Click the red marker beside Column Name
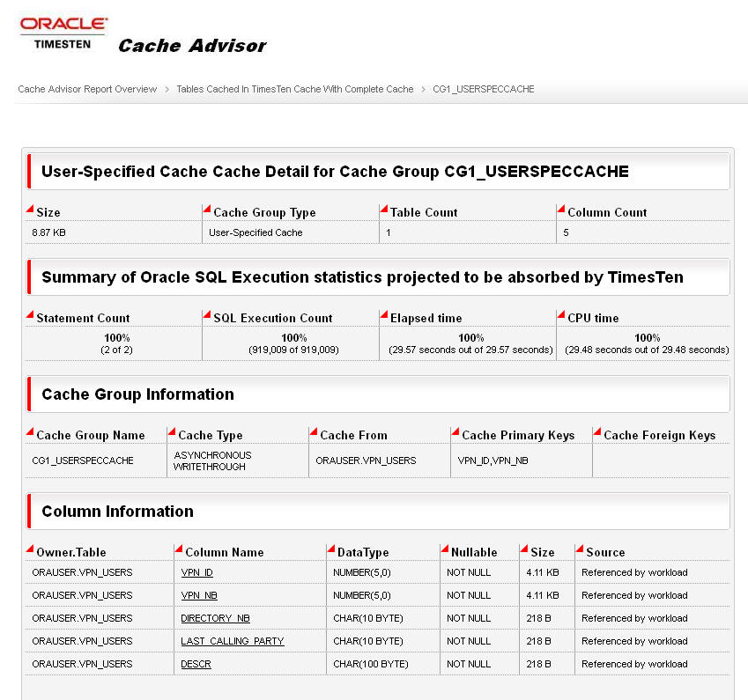748x700 pixels. coord(179,549)
